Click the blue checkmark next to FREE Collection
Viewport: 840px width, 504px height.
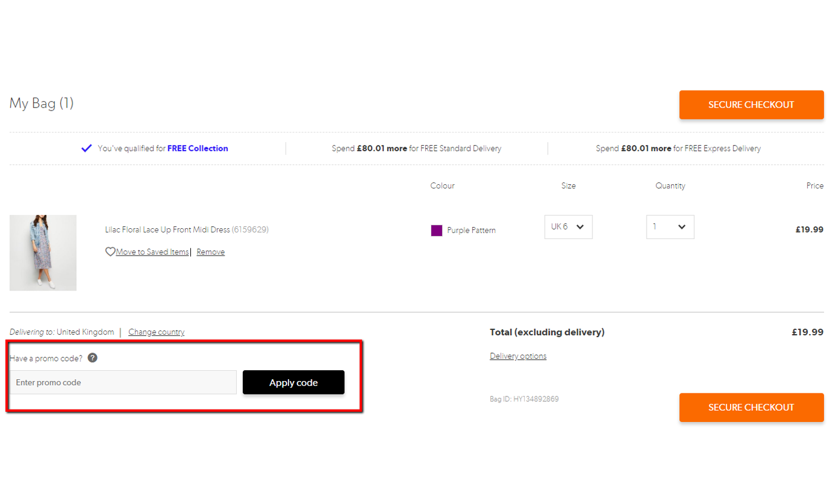coord(86,149)
